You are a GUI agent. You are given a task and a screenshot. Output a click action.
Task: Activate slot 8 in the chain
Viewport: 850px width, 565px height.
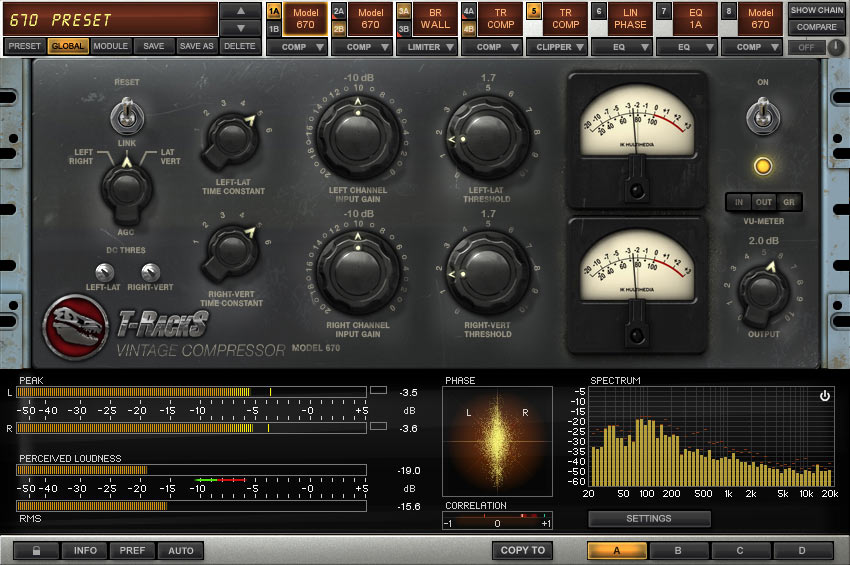729,11
